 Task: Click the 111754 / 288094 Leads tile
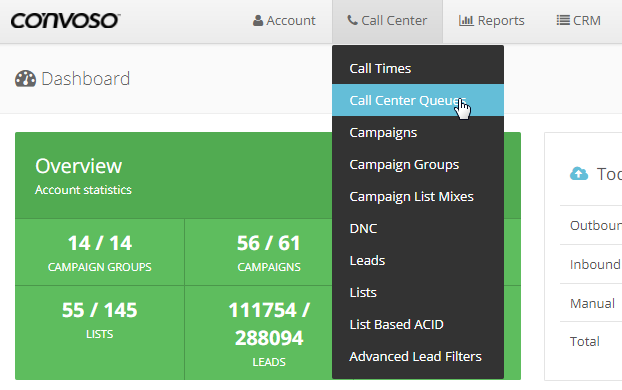(259, 332)
